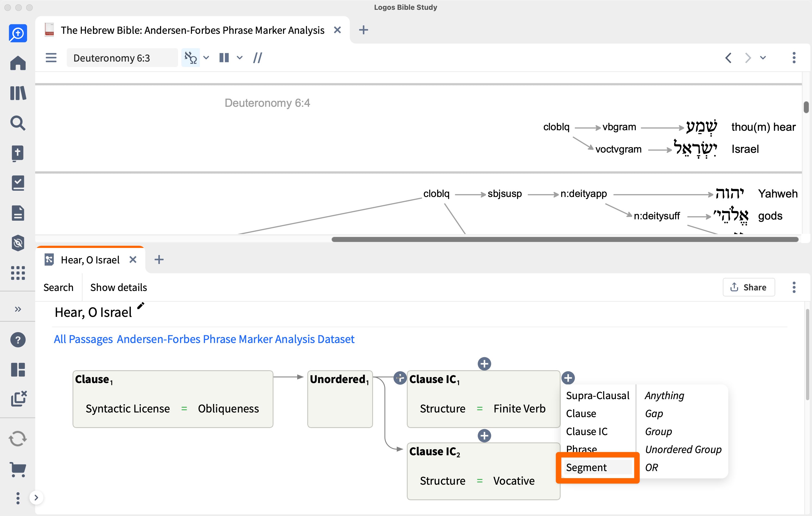Click the small circle icon left of Clause IC₁
812x516 pixels.
pyautogui.click(x=400, y=378)
